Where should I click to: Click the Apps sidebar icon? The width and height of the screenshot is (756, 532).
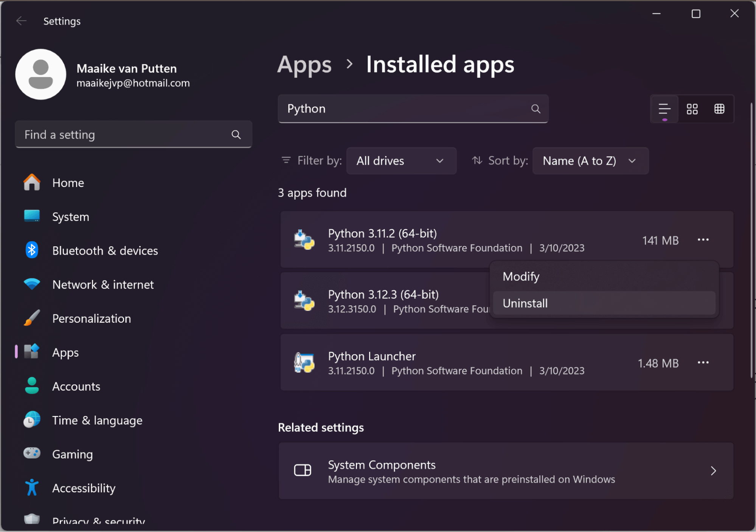pyautogui.click(x=31, y=352)
